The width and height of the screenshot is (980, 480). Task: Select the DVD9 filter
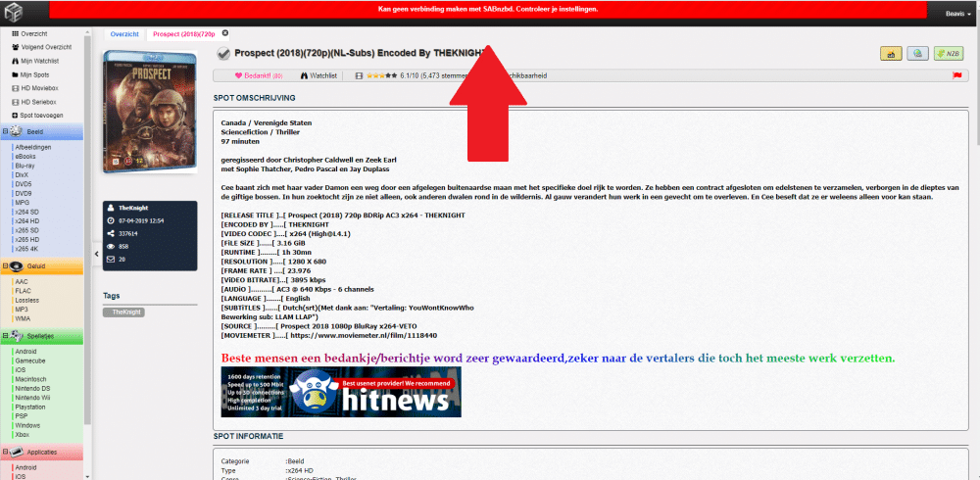point(24,194)
